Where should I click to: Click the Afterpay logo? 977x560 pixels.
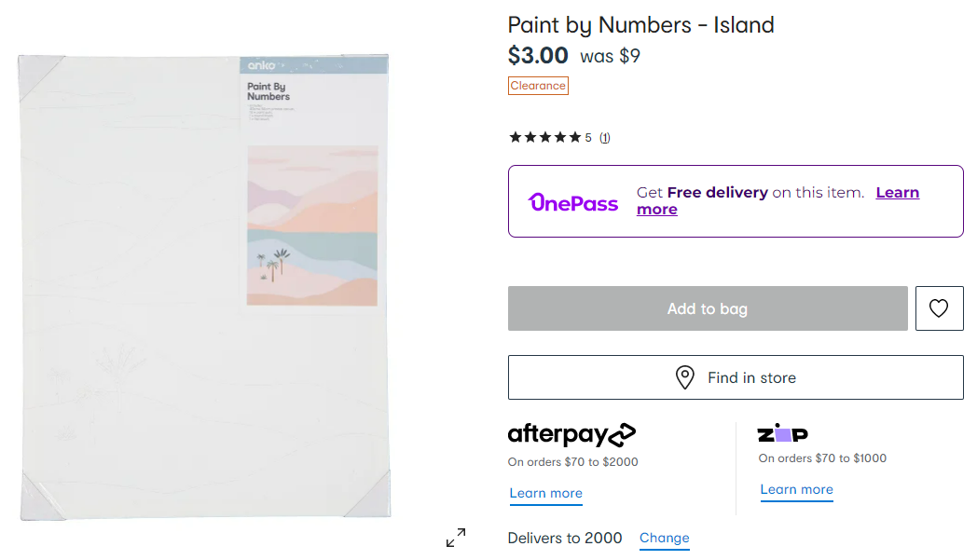pyautogui.click(x=571, y=434)
